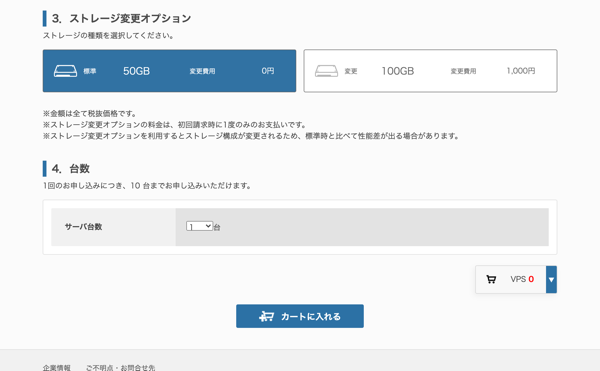
Task: Open the 企業情報 footer link
Action: coord(57,368)
